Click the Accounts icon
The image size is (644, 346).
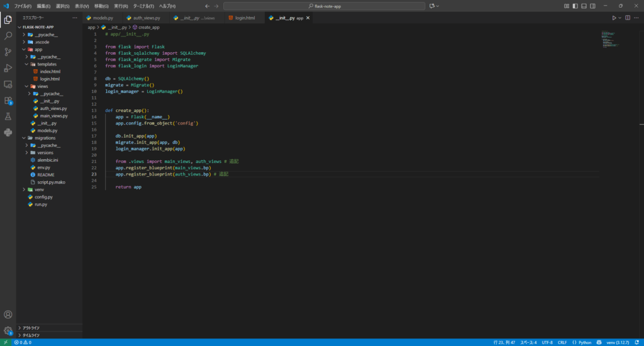8,314
